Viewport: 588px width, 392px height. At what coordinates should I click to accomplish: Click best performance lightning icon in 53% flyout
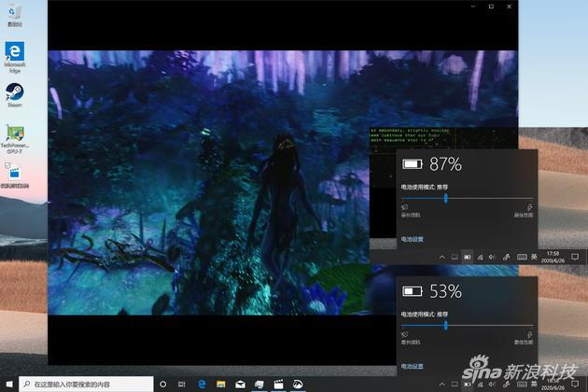[529, 334]
